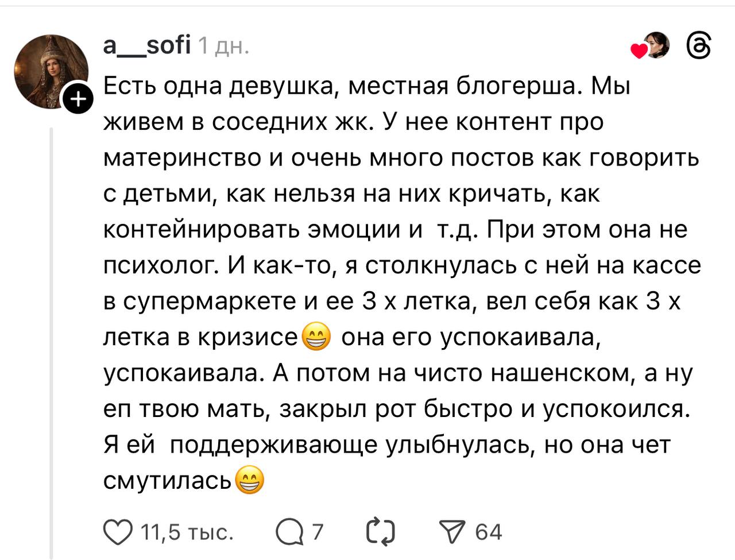Click the grinning emoji after "кризисе"
The width and height of the screenshot is (735, 560).
pos(316,338)
